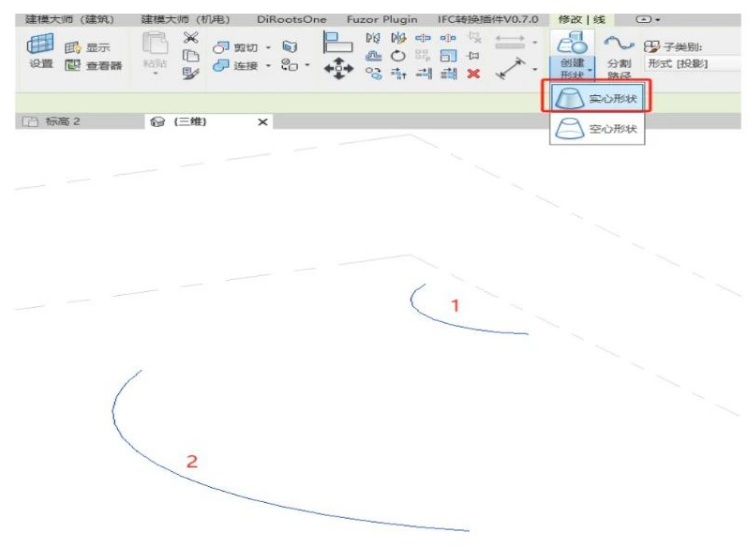The height and width of the screenshot is (547, 749).
Task: Expand the 连接 dropdown arrow
Action: 268,65
